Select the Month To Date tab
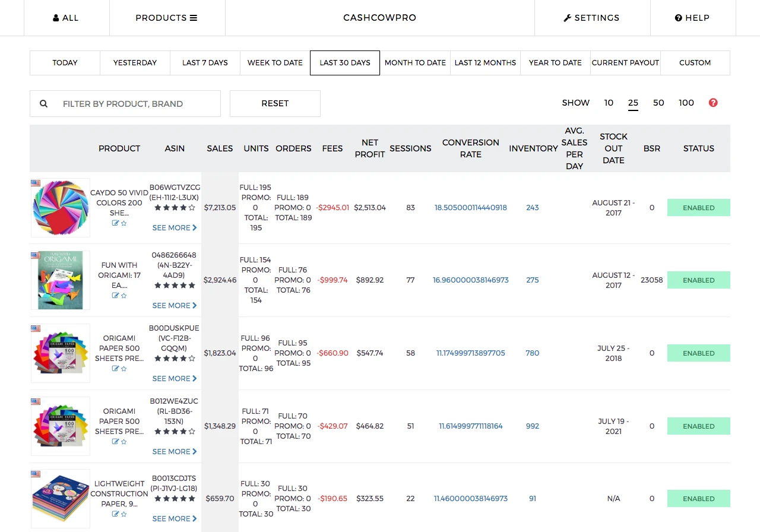The image size is (760, 532). point(415,63)
